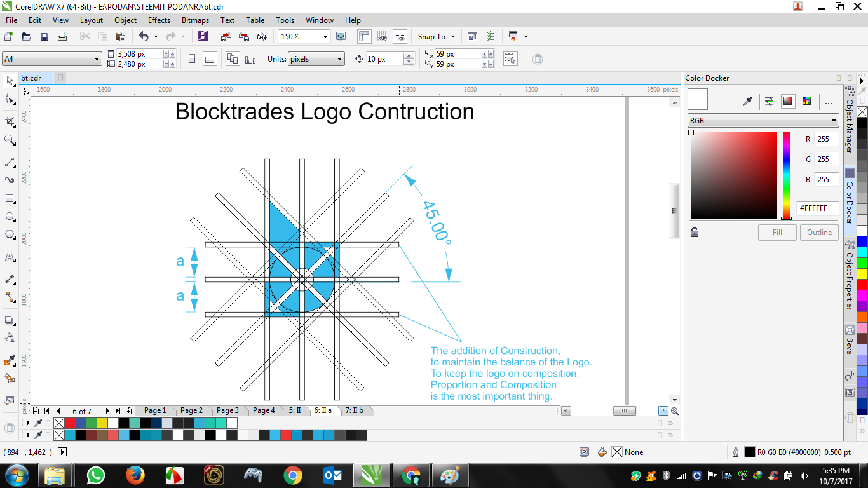The height and width of the screenshot is (488, 868).
Task: Open the RGB color model dropdown
Action: coord(763,120)
